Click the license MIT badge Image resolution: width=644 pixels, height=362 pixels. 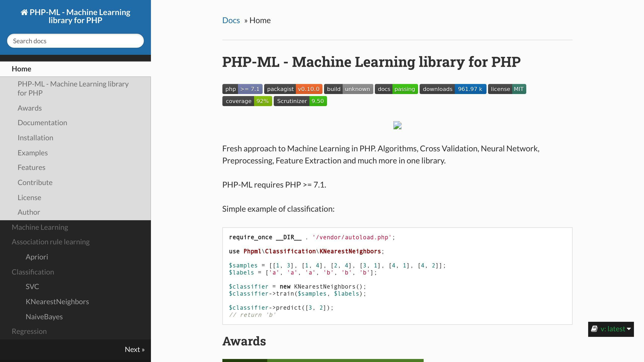[507, 89]
